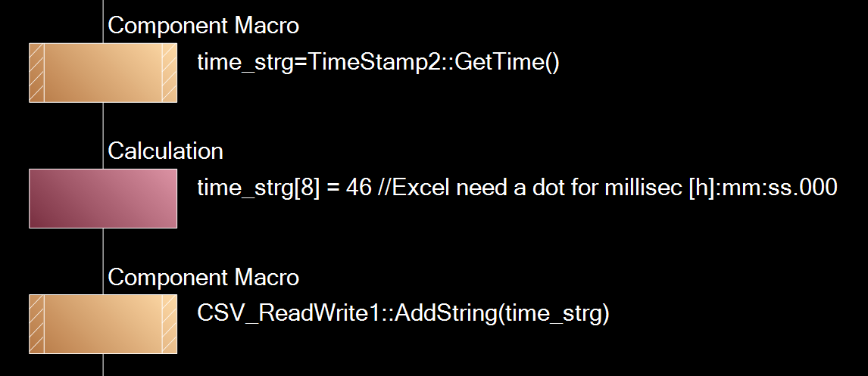Click right hatched edge of AddString block
The width and height of the screenshot is (868, 376).
pos(170,324)
